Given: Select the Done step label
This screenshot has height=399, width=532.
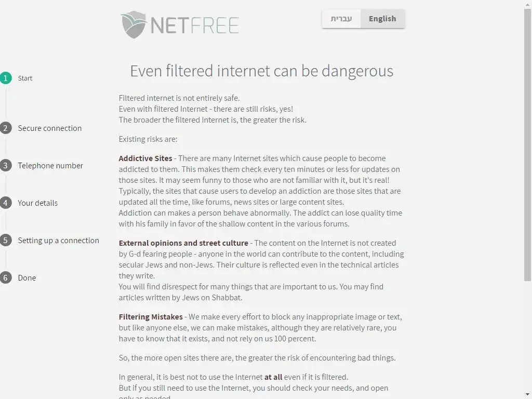Looking at the screenshot, I should coord(27,278).
